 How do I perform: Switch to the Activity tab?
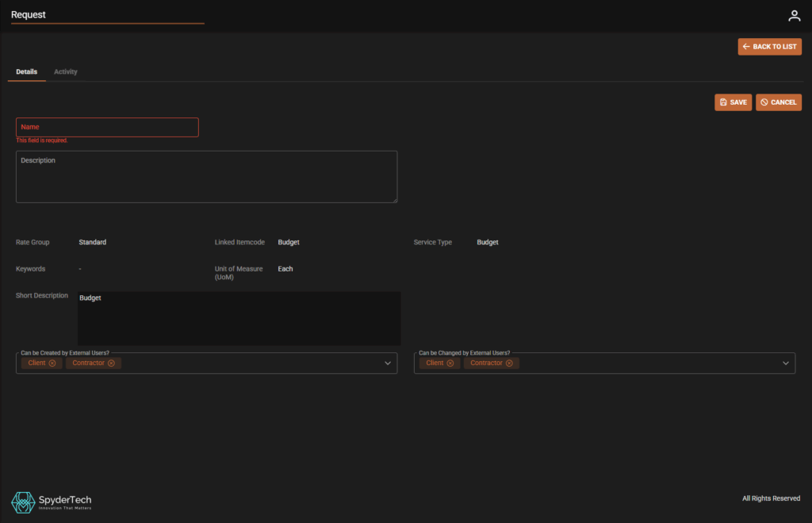click(66, 72)
